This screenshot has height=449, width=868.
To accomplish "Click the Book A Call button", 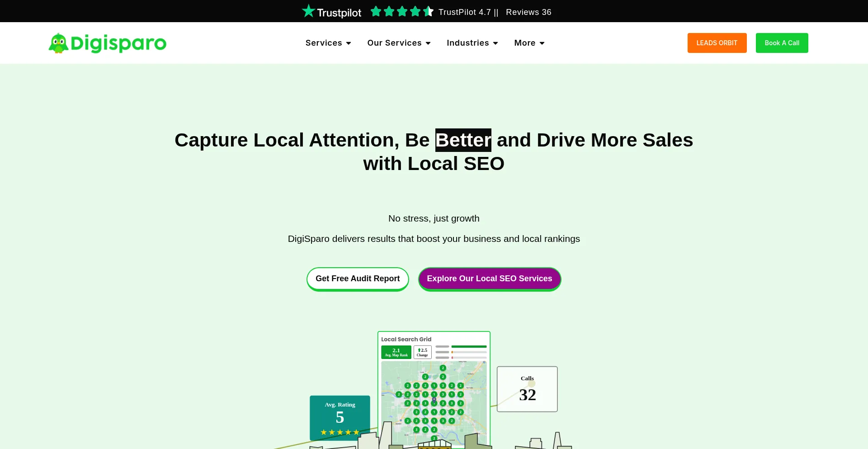I will (782, 43).
